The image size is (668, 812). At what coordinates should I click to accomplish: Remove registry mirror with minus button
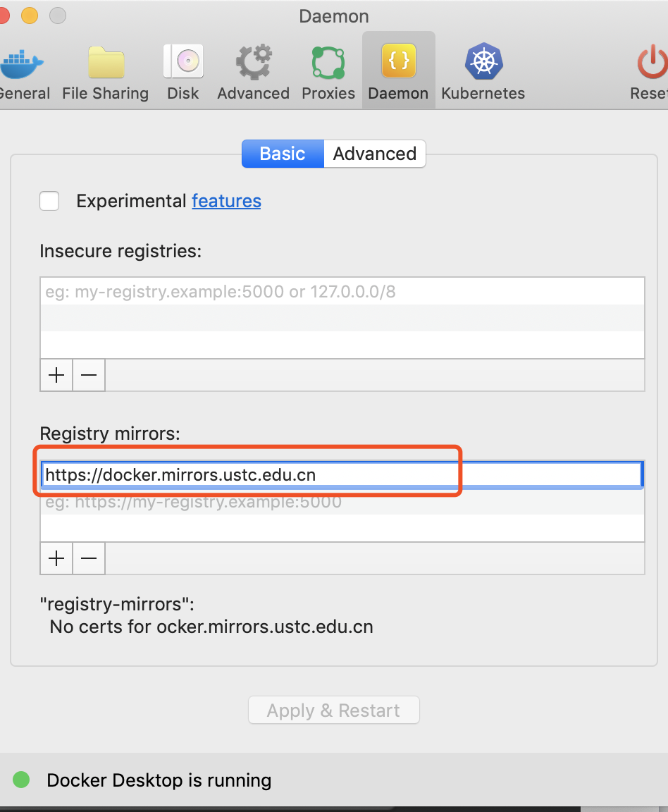(89, 558)
